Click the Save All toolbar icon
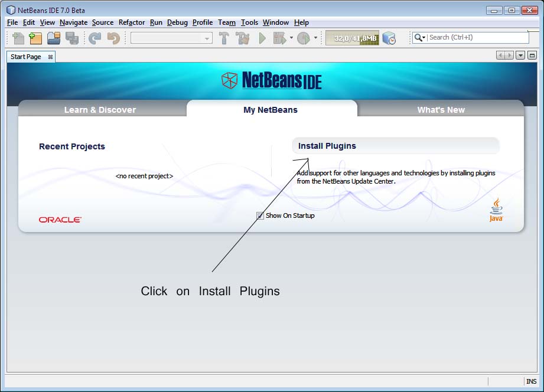This screenshot has height=392, width=544. tap(72, 38)
